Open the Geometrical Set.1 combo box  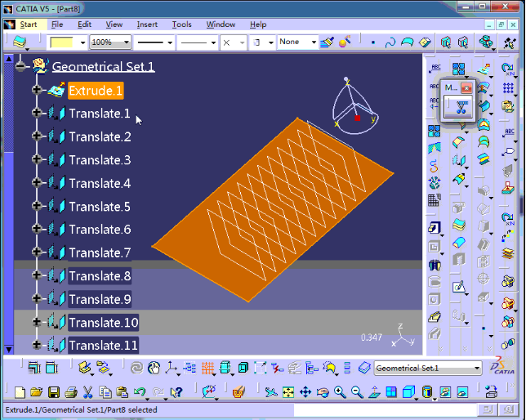(476, 369)
